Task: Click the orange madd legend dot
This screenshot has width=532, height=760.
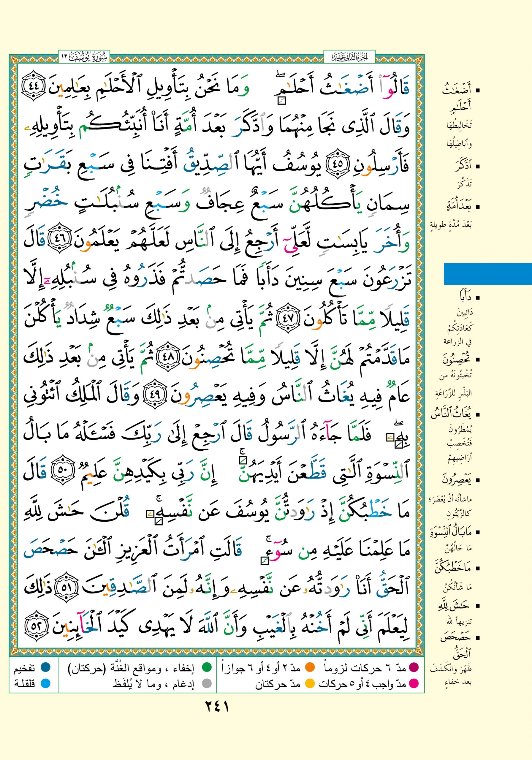Action: [310, 667]
